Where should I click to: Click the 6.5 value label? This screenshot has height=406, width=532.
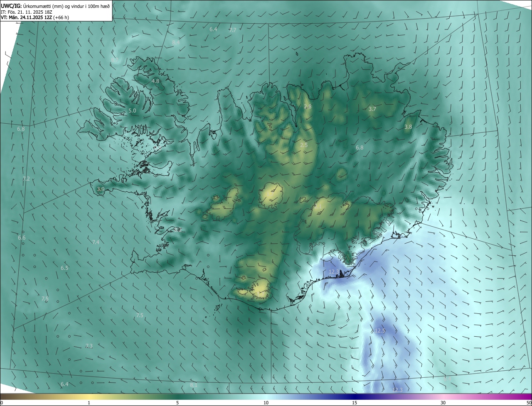[x=64, y=268]
